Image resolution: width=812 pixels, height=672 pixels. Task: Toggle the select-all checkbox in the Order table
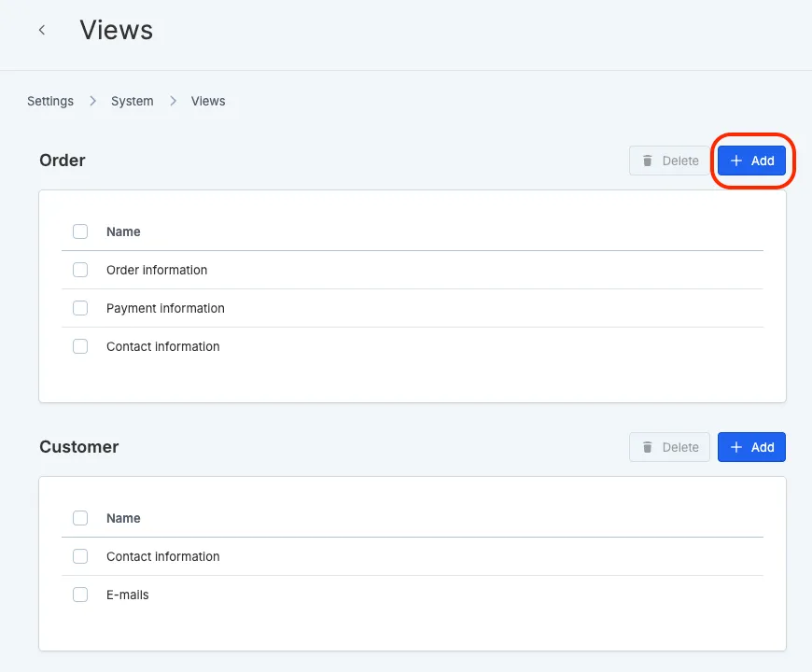tap(80, 231)
